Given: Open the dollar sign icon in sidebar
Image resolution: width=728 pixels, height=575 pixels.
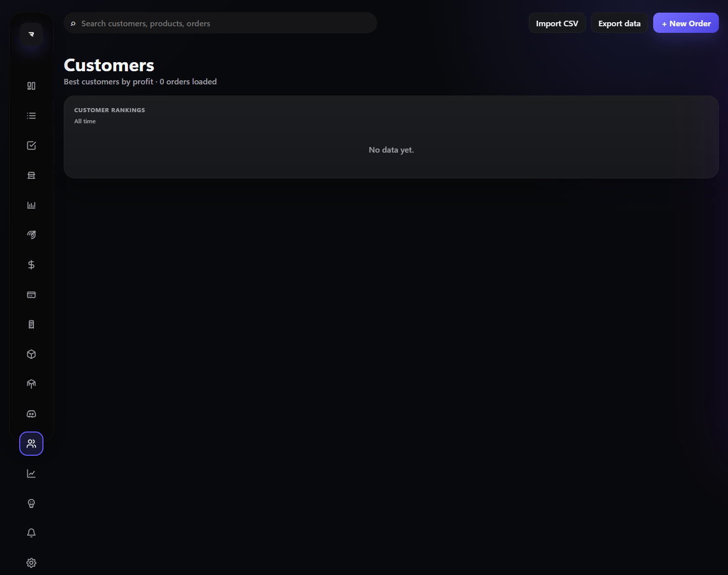Looking at the screenshot, I should [x=31, y=265].
